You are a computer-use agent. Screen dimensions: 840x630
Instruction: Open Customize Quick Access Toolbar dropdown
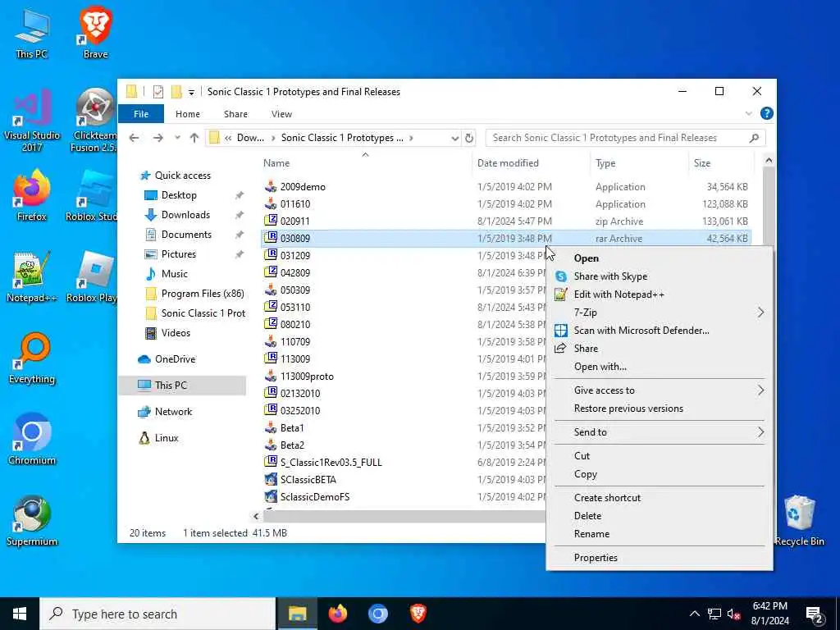pyautogui.click(x=191, y=92)
